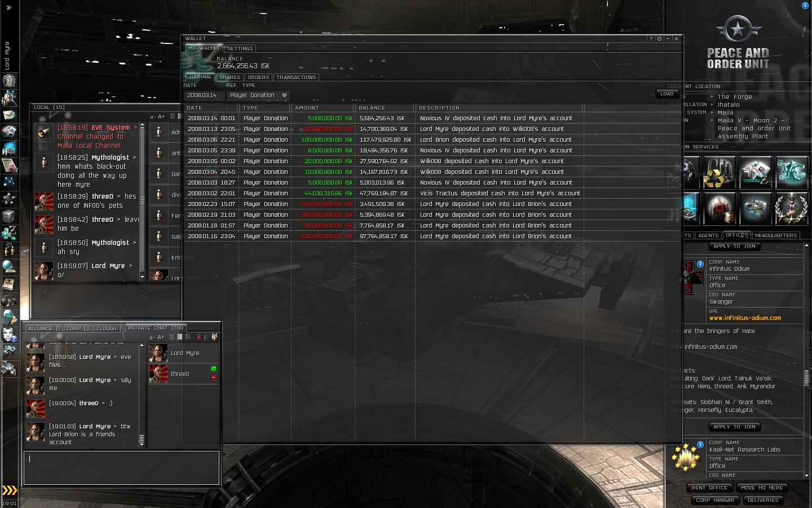Open the blue molecule laboratory station service
The width and height of the screenshot is (812, 508).
click(791, 172)
